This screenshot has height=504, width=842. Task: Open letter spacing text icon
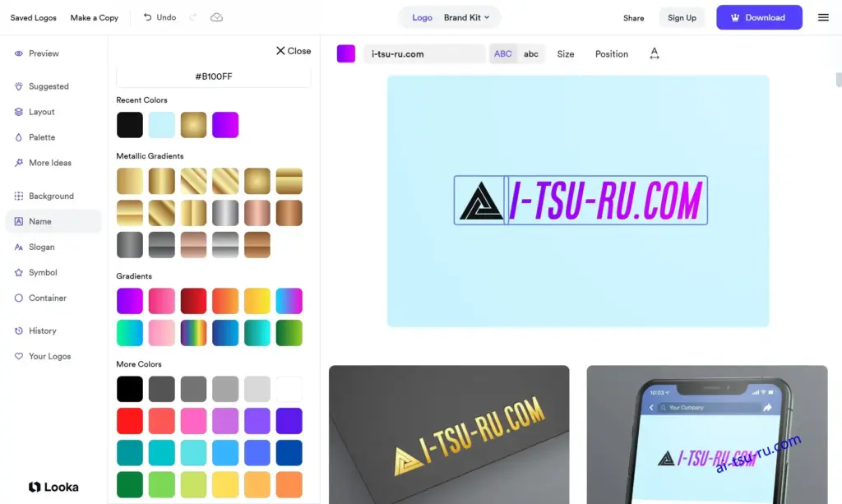[x=654, y=53]
